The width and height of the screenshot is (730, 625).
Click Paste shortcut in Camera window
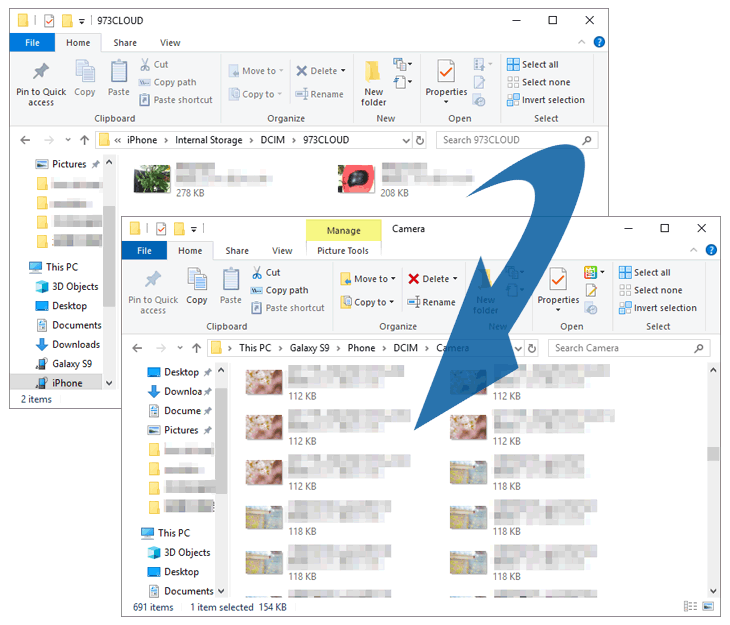click(x=288, y=308)
